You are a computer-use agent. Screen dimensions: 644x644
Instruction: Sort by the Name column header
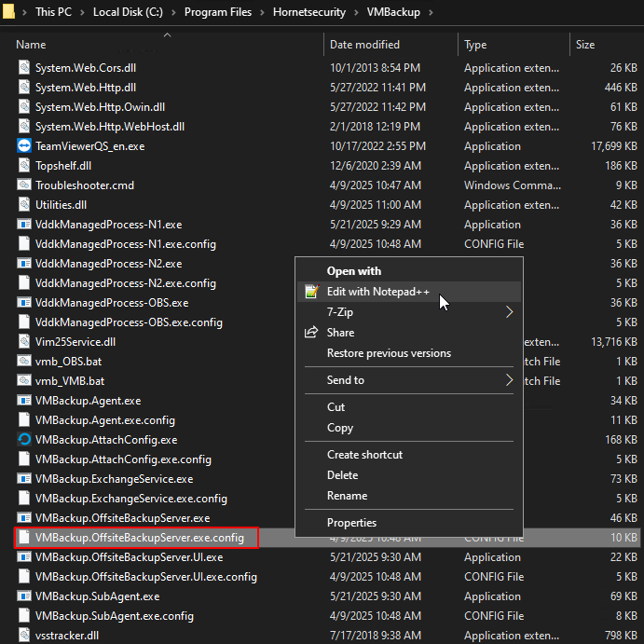click(x=31, y=45)
